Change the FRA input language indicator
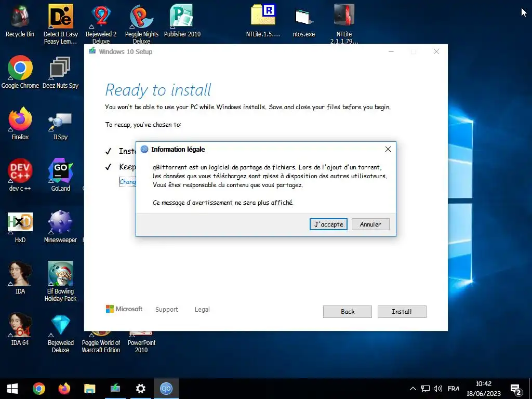Image resolution: width=532 pixels, height=399 pixels. tap(454, 389)
